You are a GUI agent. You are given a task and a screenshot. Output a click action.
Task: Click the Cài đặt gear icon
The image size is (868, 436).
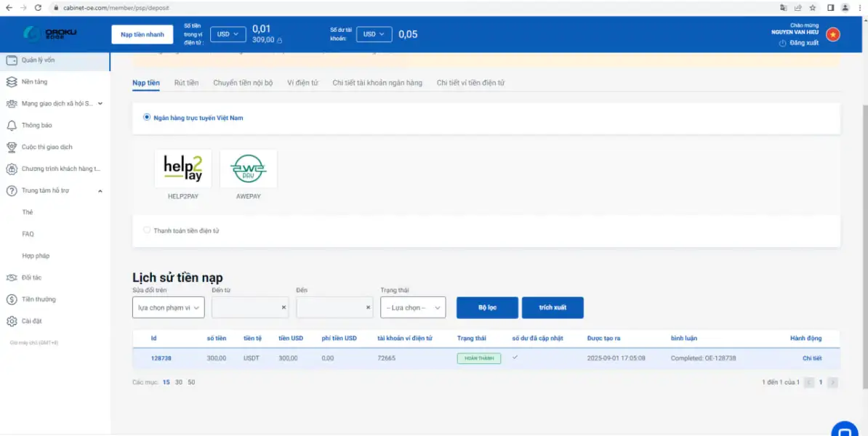(x=12, y=321)
